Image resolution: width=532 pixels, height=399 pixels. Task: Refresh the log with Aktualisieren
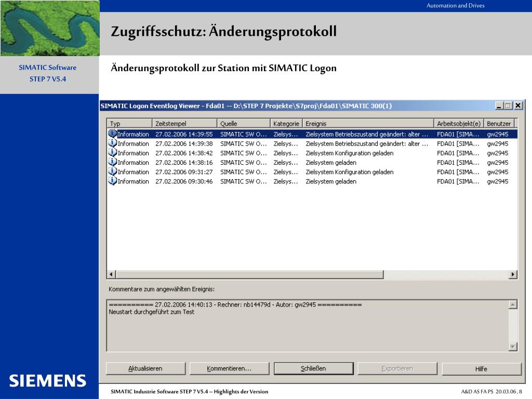(x=145, y=368)
